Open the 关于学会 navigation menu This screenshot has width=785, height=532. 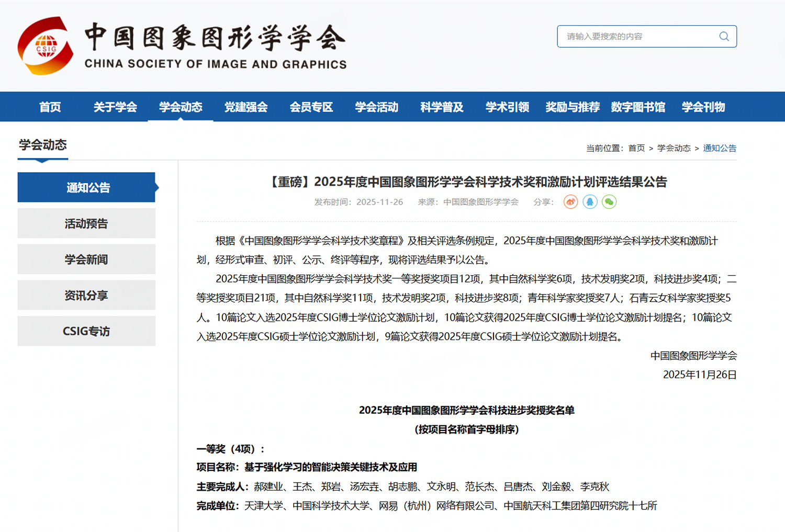point(115,107)
